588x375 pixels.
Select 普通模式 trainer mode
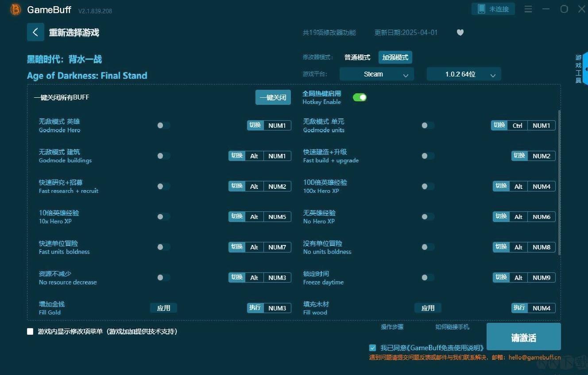(357, 57)
